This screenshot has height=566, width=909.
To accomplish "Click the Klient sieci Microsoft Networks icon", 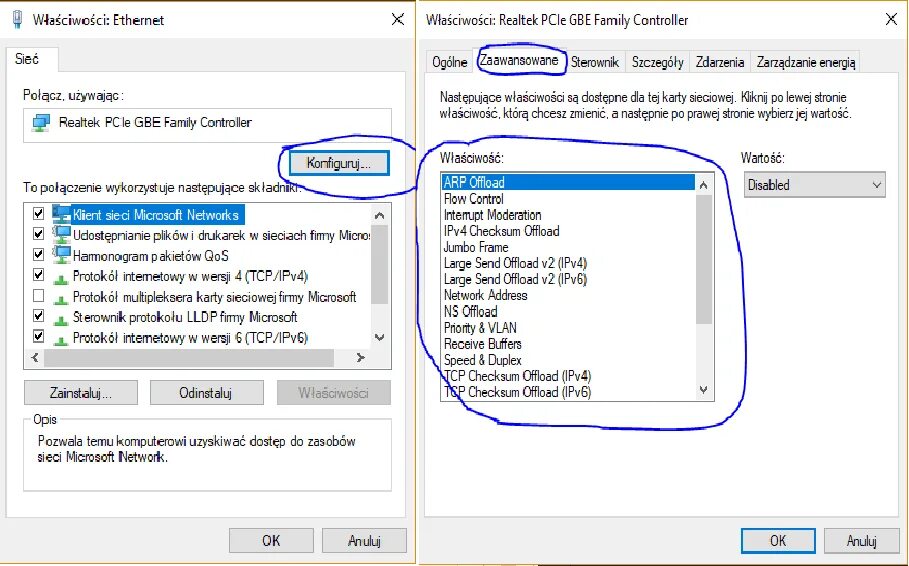I will (x=61, y=214).
